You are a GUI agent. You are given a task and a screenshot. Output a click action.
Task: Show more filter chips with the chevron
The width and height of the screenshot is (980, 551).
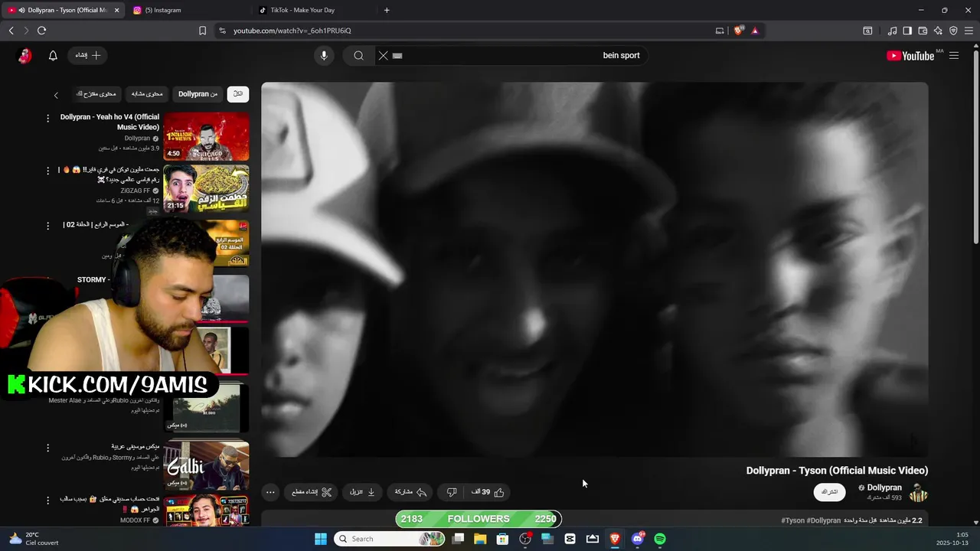click(56, 95)
